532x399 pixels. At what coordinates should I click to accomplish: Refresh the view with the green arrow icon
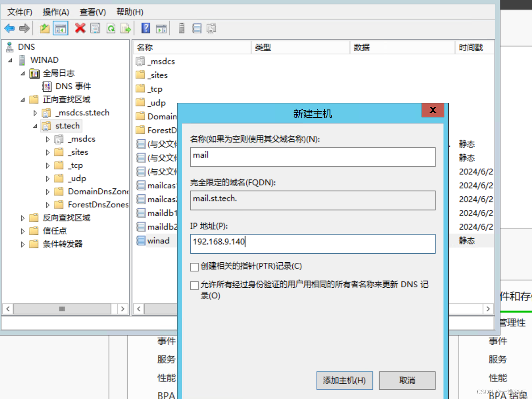click(111, 28)
